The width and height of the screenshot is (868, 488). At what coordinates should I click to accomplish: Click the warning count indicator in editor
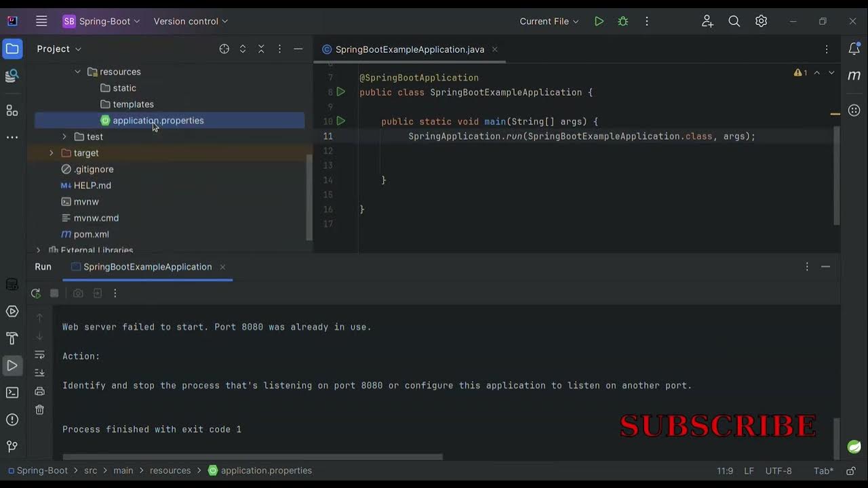pos(801,73)
